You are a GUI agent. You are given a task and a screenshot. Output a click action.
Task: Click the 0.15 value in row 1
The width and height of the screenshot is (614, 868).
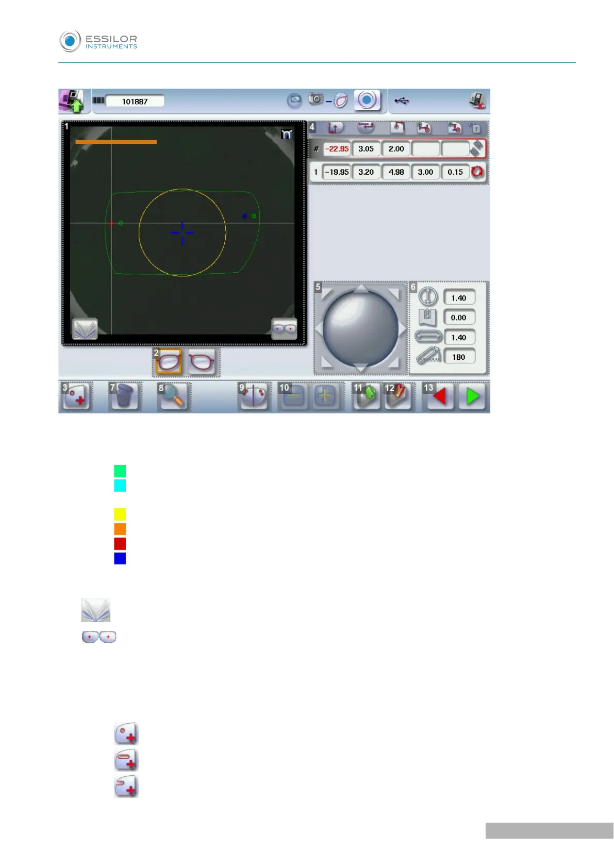[x=455, y=172]
